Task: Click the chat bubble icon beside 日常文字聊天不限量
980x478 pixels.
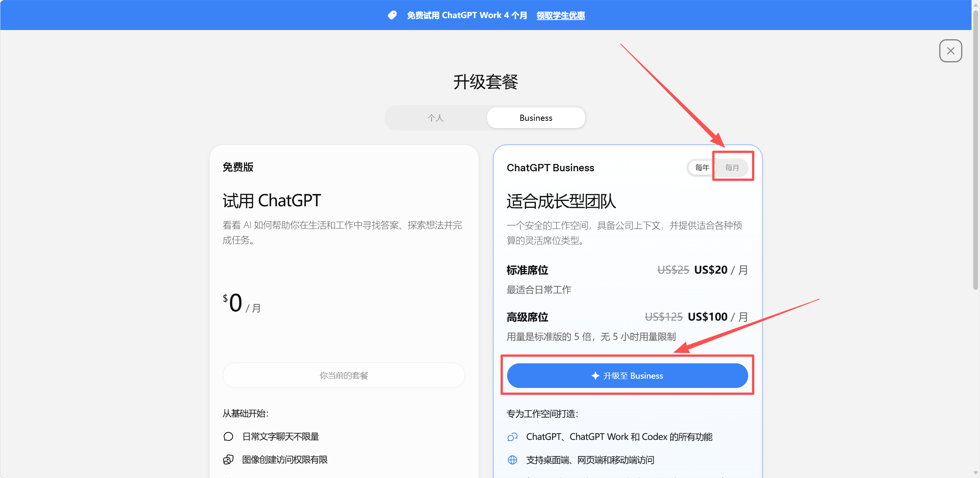Action: click(x=228, y=436)
